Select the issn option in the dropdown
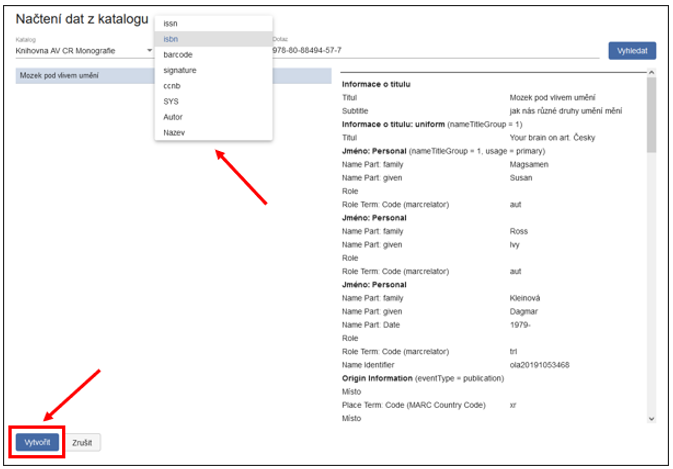Screen dimensions: 673x469 click(x=171, y=24)
